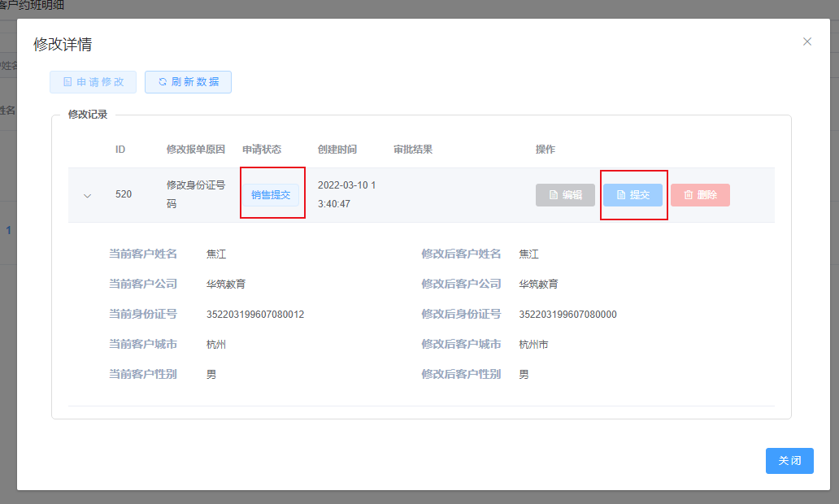The image size is (839, 504).
Task: Click the 创建时间 column header
Action: click(x=337, y=150)
